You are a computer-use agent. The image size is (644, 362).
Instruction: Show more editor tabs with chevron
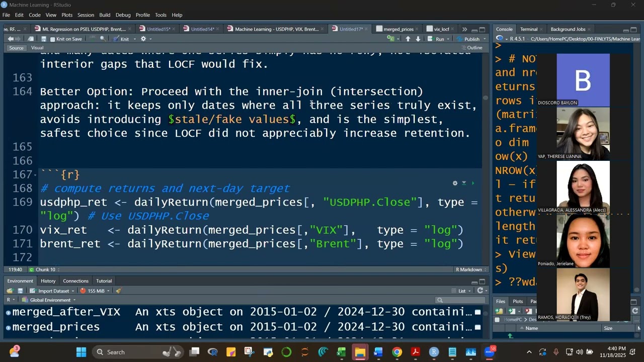pos(464,29)
